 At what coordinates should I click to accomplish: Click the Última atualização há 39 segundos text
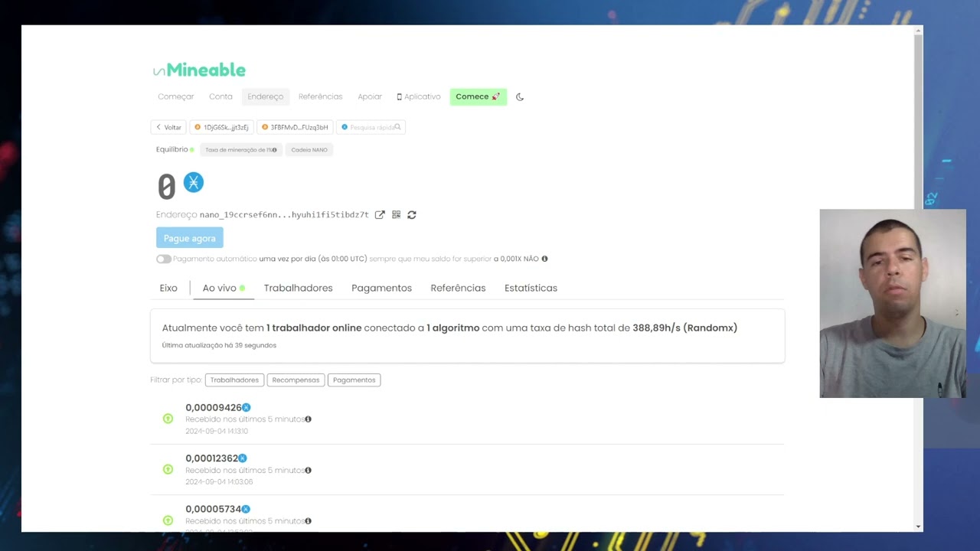click(x=219, y=345)
